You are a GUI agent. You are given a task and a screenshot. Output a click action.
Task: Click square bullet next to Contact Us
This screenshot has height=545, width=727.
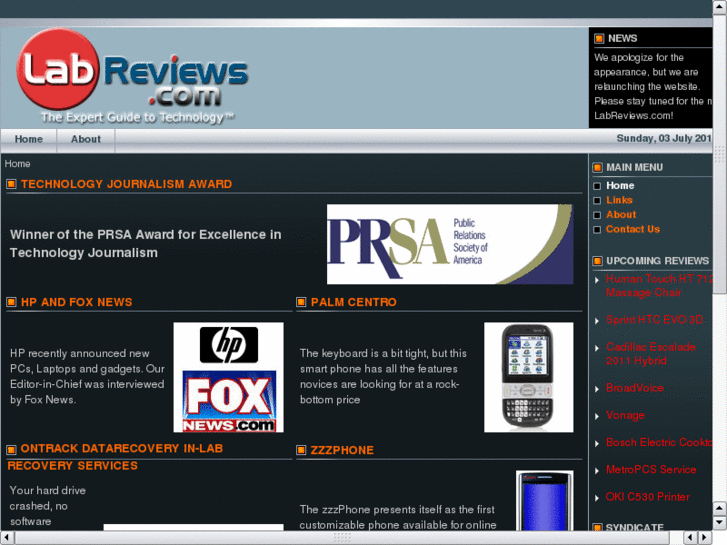tap(597, 230)
